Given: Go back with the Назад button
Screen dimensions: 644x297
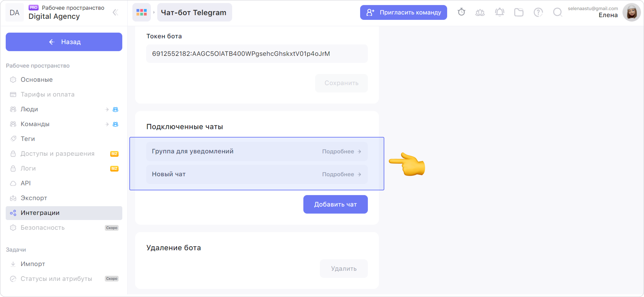Looking at the screenshot, I should [x=64, y=42].
